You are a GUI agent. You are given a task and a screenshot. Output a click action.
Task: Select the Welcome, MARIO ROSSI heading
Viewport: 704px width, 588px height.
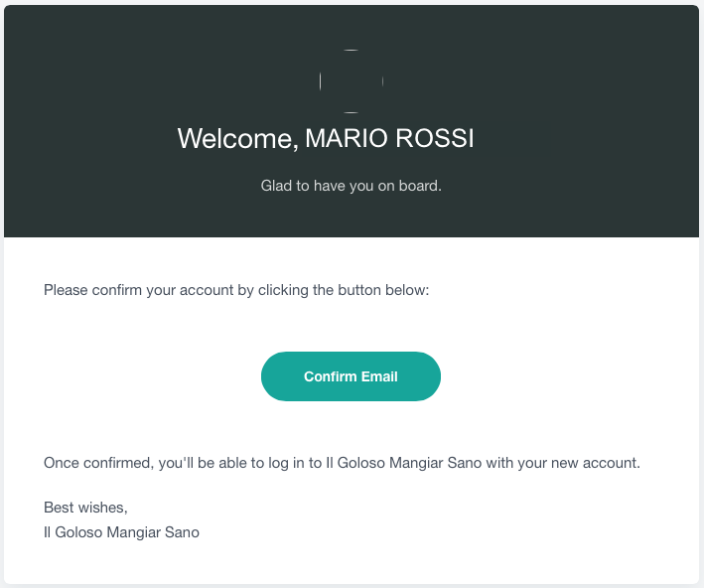[326, 138]
